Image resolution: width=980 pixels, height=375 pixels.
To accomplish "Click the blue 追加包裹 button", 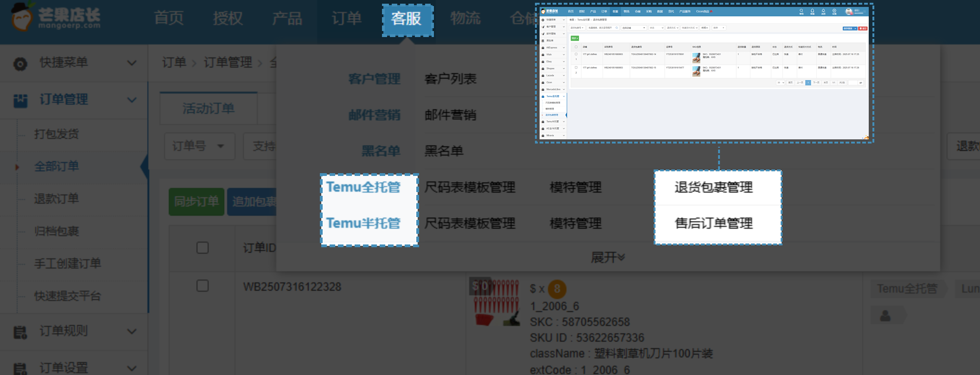I will click(x=252, y=201).
